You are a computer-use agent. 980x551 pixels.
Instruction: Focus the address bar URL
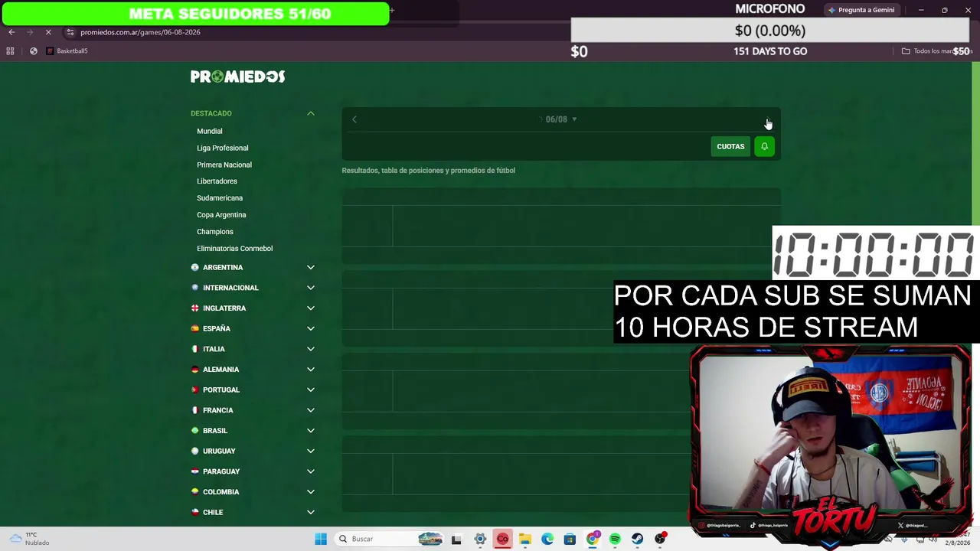coord(140,32)
